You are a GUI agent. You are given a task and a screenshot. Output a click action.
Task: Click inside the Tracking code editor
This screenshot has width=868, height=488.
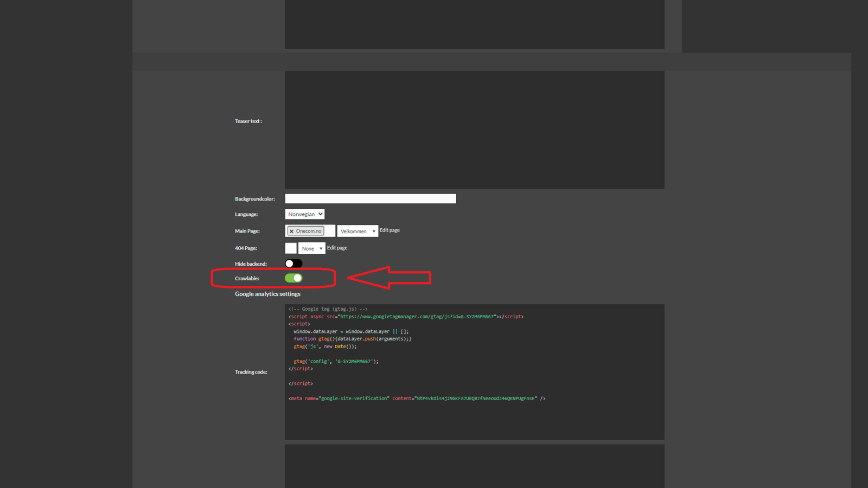[x=475, y=372]
